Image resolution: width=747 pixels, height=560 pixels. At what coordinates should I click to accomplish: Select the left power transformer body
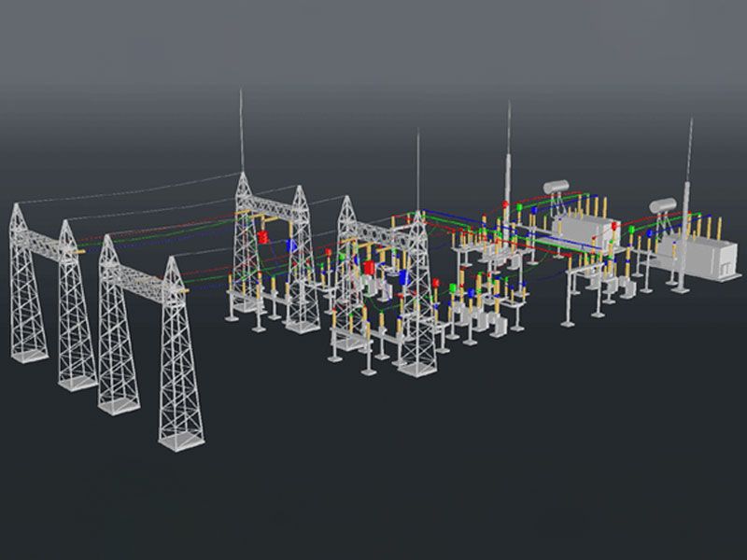point(586,233)
